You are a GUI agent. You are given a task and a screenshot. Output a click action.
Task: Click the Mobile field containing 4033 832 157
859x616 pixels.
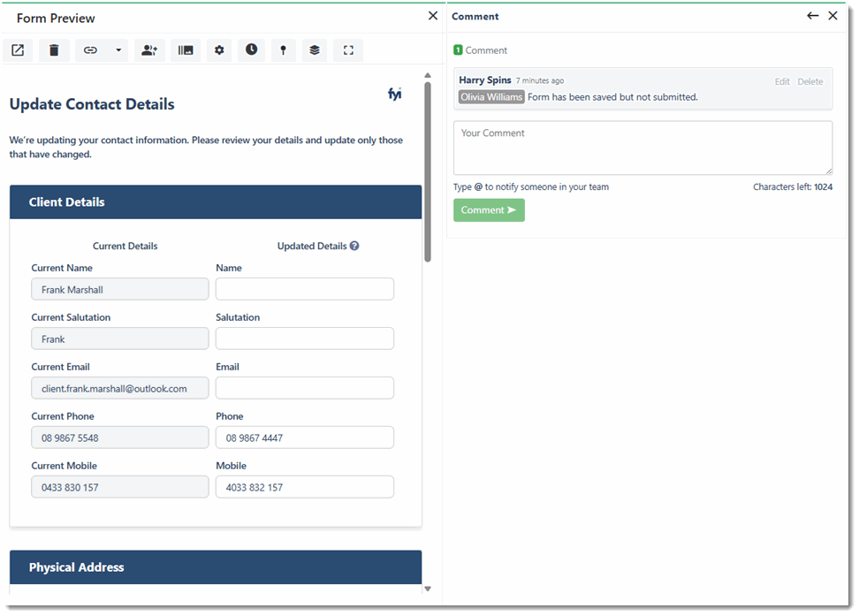pos(305,487)
